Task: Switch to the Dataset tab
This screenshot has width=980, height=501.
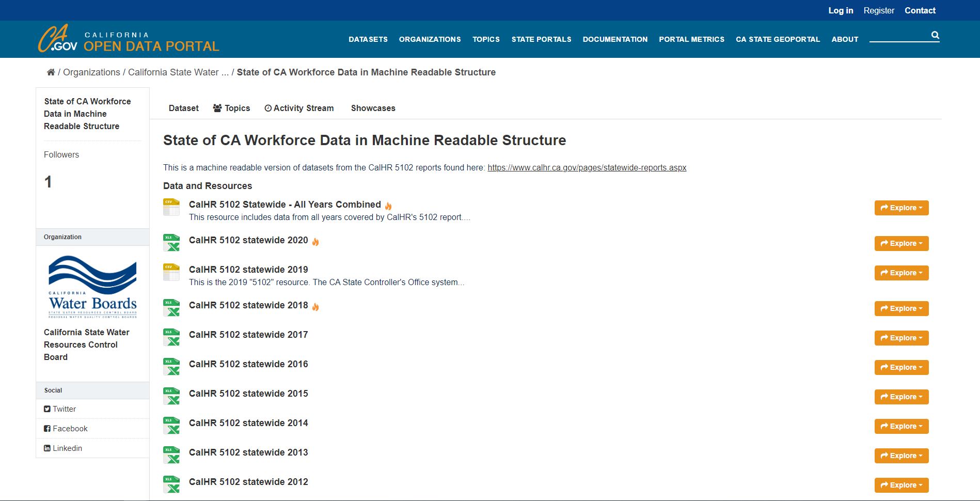Action: coord(183,108)
